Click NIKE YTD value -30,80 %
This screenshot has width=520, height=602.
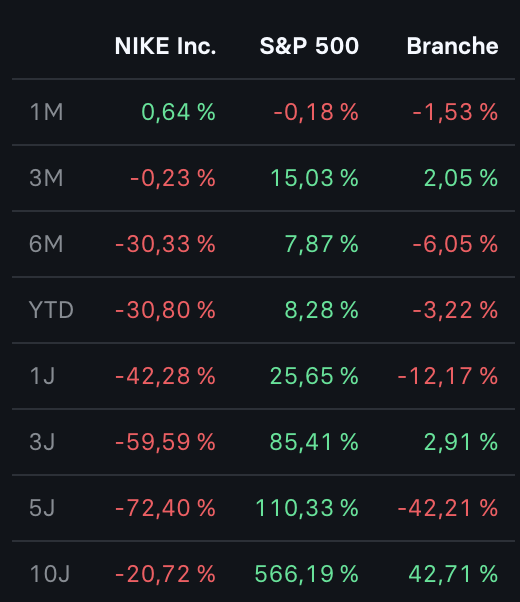(165, 310)
